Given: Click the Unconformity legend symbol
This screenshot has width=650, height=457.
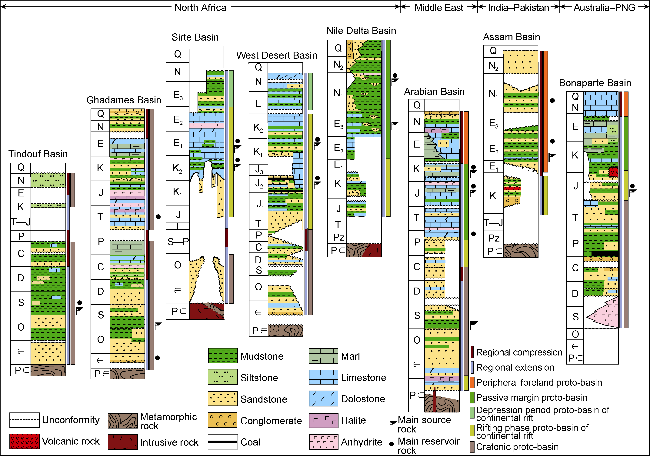Looking at the screenshot, I should 27,419.
